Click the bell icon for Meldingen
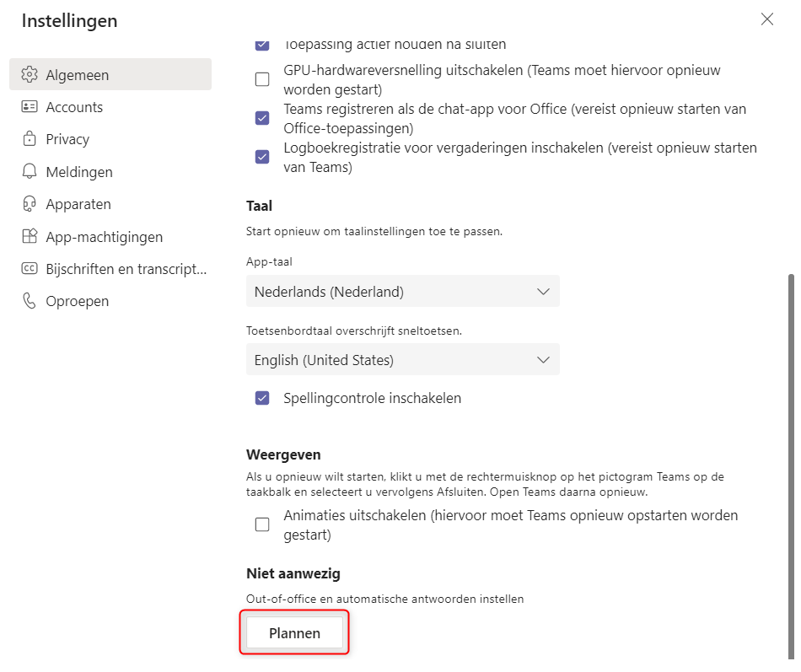The height and width of the screenshot is (672, 801). (30, 171)
